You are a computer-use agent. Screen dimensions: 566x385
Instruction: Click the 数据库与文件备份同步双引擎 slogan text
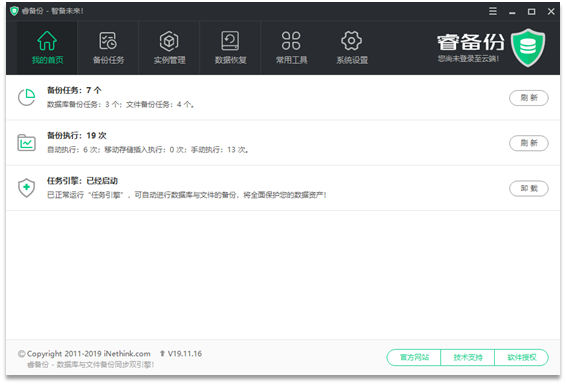tap(91, 365)
